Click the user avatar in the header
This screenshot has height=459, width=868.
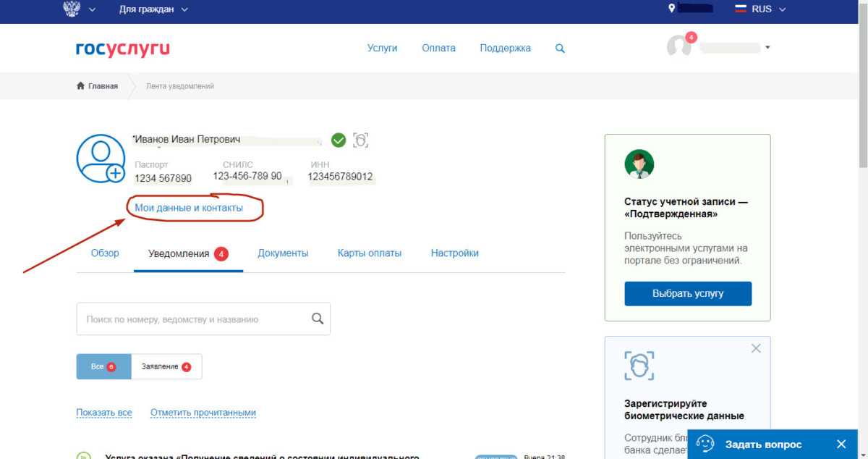[678, 46]
